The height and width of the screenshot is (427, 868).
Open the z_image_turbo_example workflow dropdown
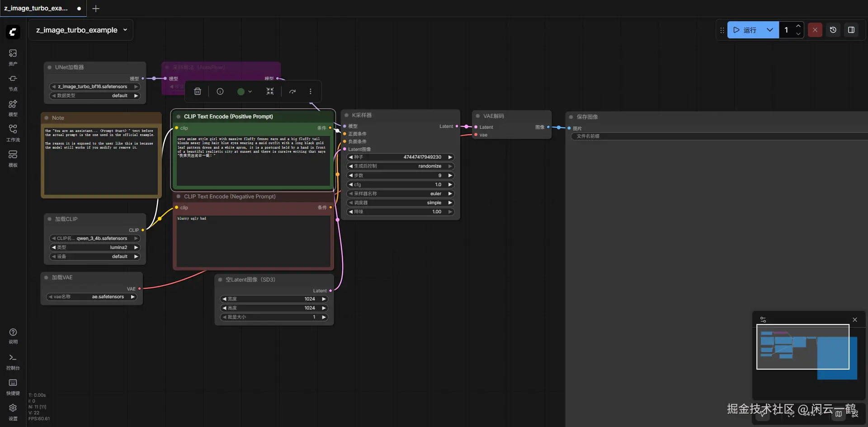pos(81,30)
